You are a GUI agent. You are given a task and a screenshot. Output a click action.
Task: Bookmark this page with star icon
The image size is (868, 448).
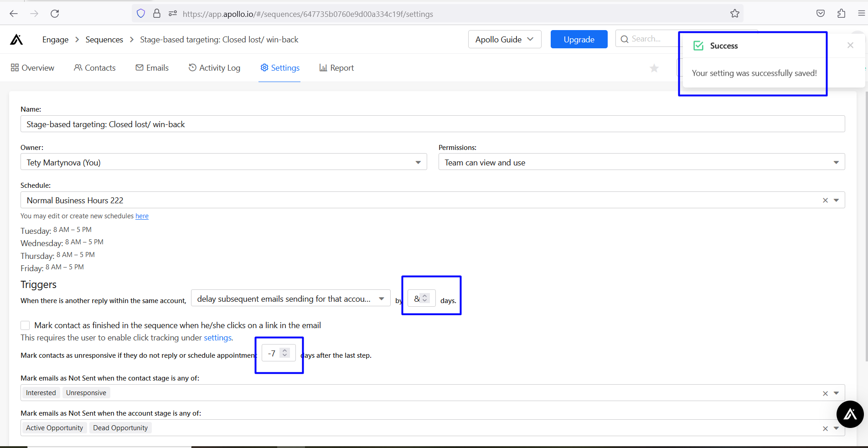(734, 14)
